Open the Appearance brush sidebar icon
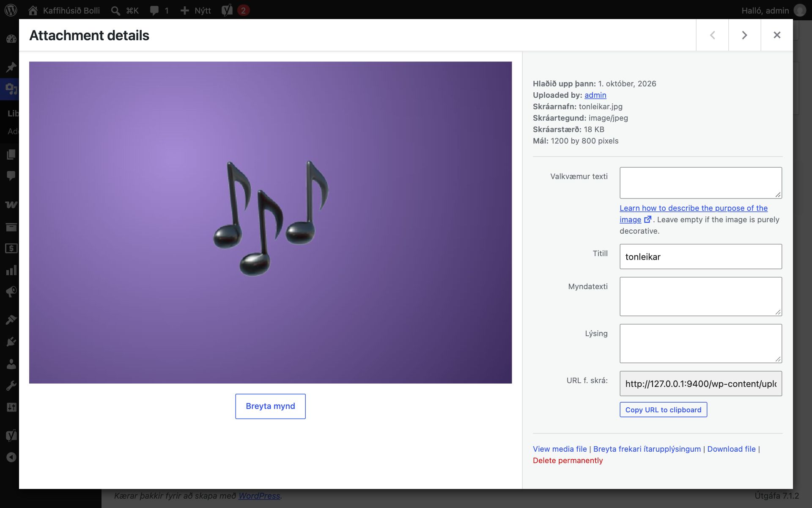The image size is (812, 508). point(11,320)
